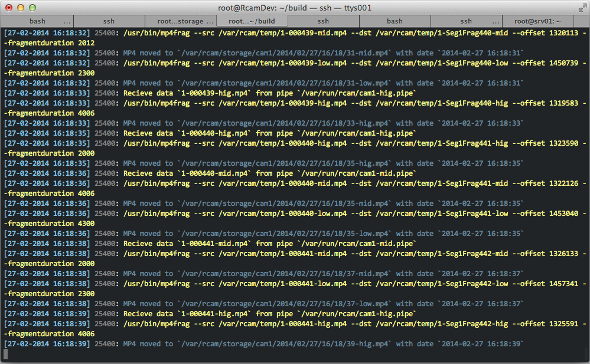Open the ssh tab right of the build tab
The image size is (590, 364).
(323, 21)
